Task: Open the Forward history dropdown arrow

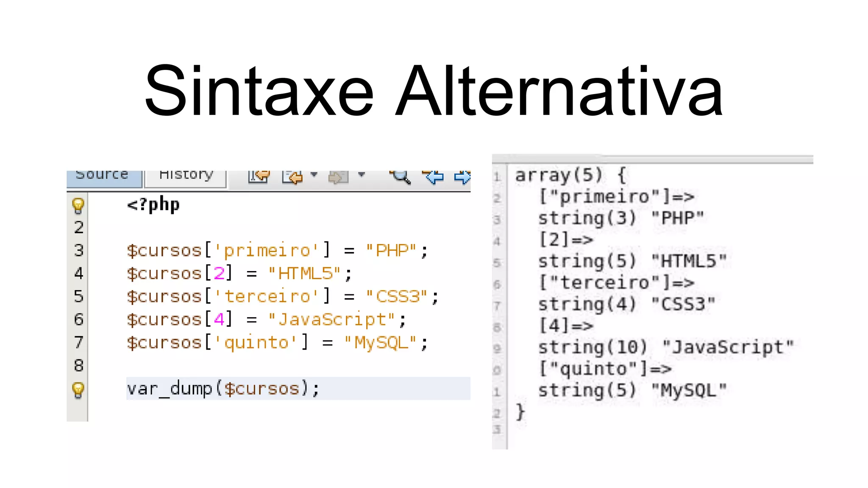Action: tap(362, 175)
